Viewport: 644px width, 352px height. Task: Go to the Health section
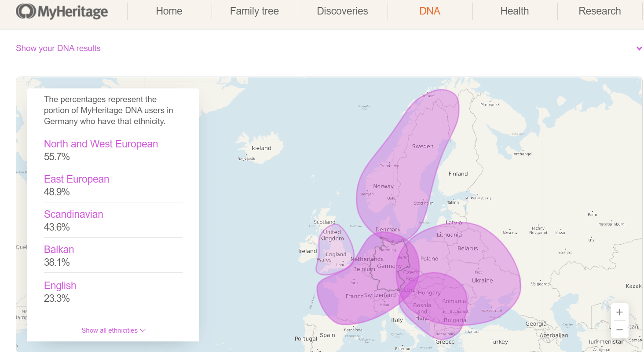pyautogui.click(x=514, y=11)
